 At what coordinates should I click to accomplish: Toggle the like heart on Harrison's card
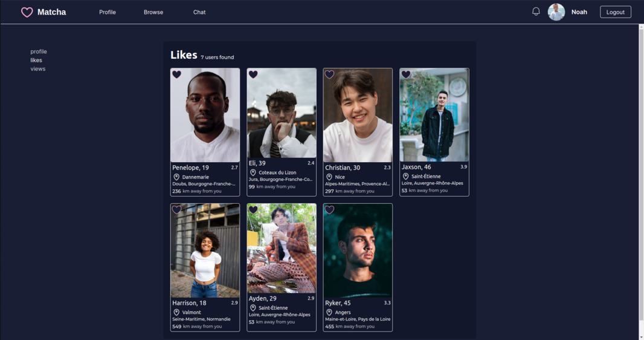pos(176,210)
